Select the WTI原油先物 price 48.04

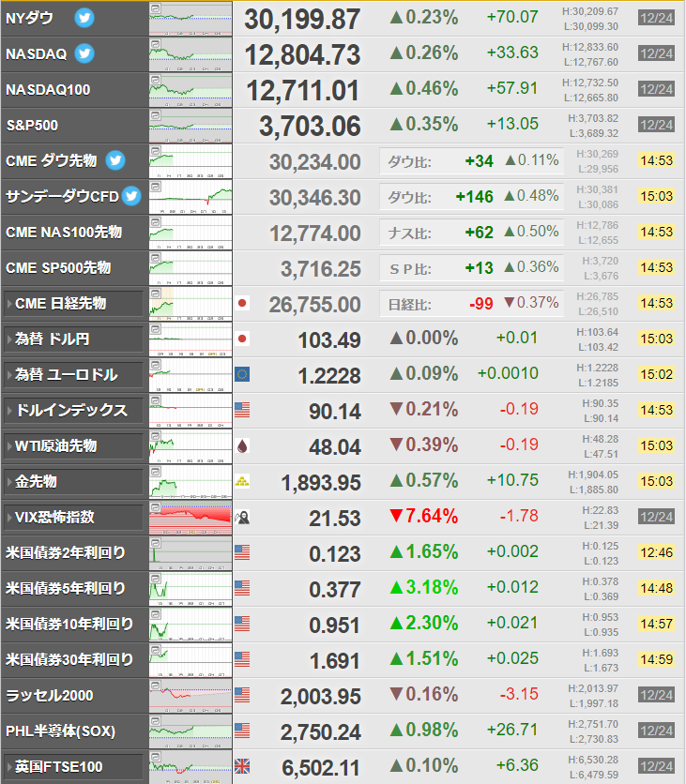tap(335, 447)
